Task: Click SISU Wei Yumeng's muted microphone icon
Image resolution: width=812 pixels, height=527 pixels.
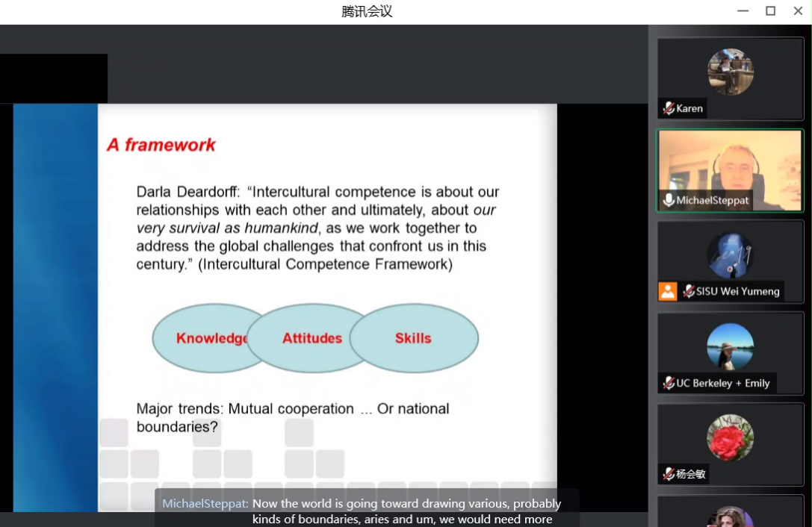Action: pyautogui.click(x=689, y=291)
